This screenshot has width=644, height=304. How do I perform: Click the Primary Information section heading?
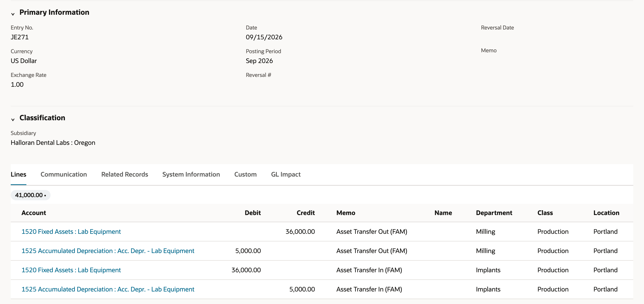tap(54, 12)
